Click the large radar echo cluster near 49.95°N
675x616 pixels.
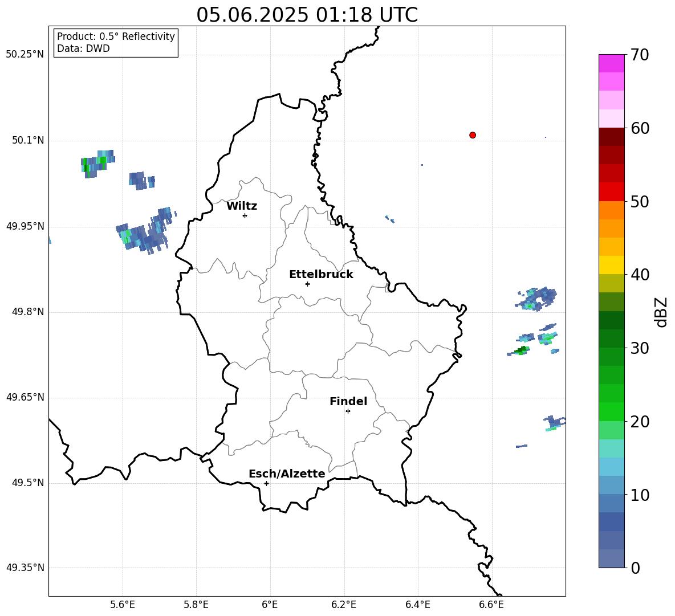(145, 231)
